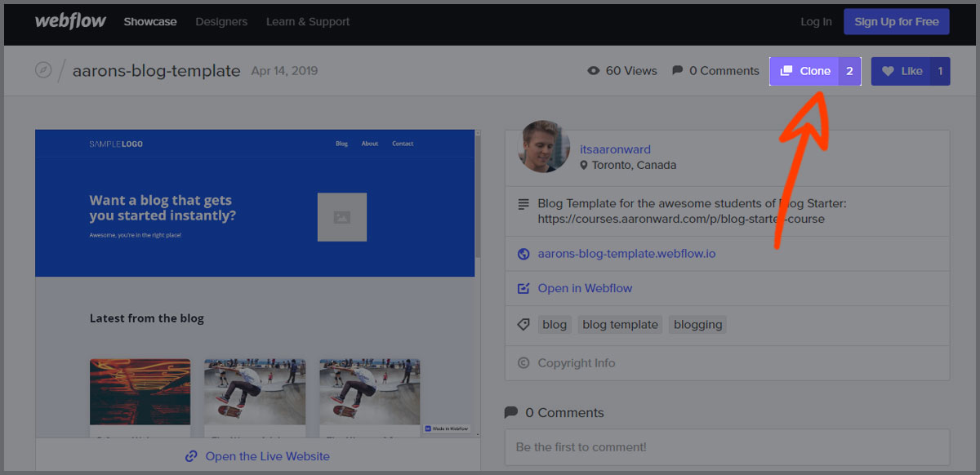Viewport: 980px width, 475px height.
Task: Click Open in Webflow link
Action: click(585, 288)
